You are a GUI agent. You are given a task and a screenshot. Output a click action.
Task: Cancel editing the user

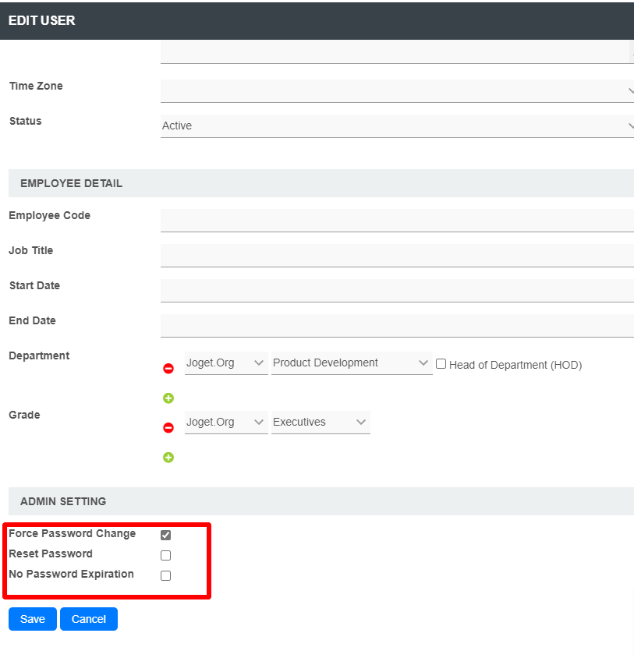tap(89, 619)
